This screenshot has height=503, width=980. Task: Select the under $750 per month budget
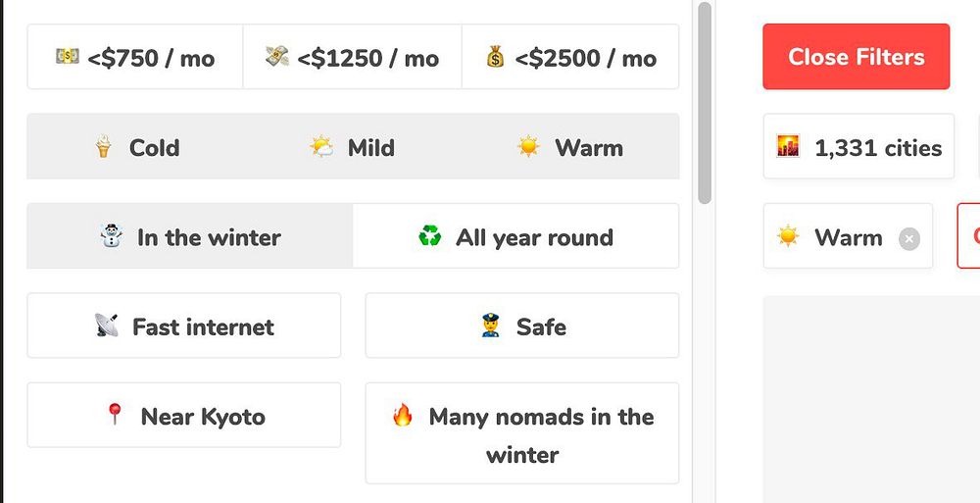135,58
